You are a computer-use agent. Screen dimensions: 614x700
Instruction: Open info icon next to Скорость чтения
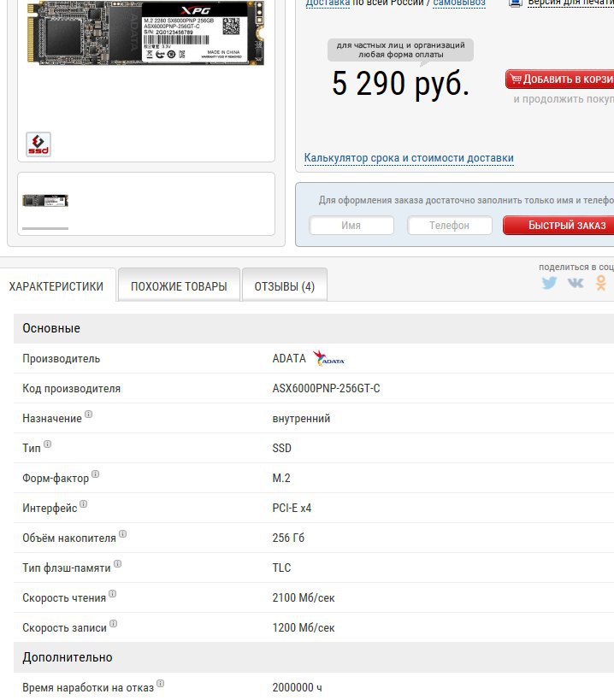tap(113, 593)
